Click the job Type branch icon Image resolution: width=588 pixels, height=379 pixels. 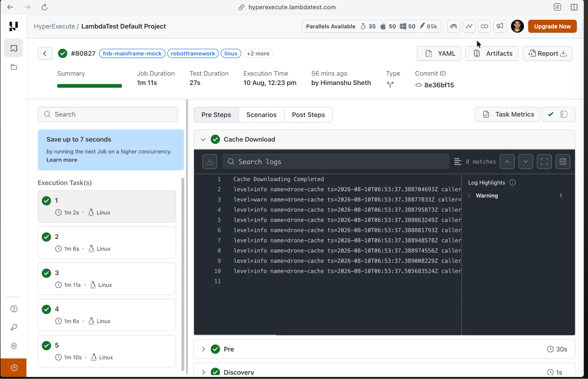coord(390,85)
